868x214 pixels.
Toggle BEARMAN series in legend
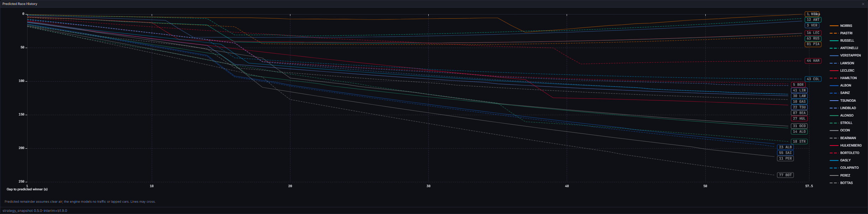coord(843,138)
